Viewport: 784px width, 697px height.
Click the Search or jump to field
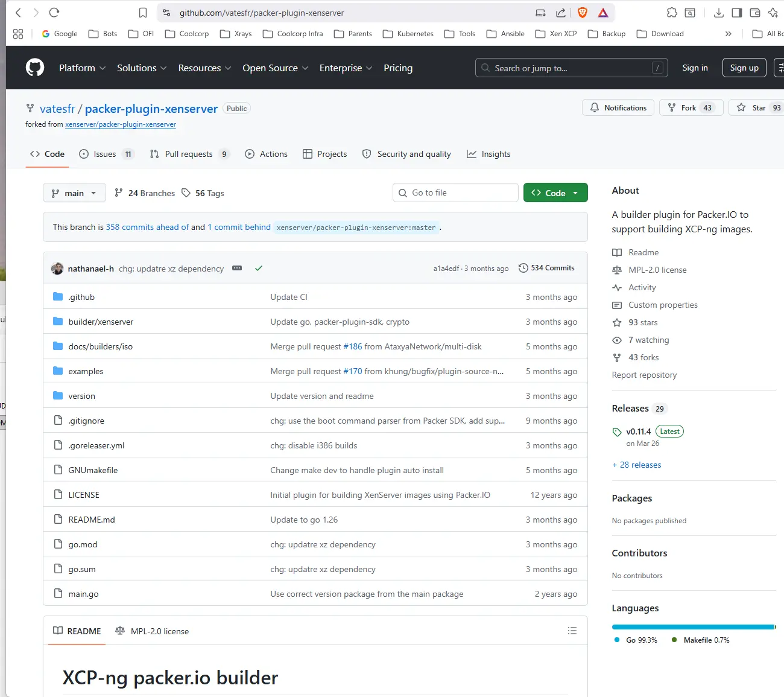(x=571, y=68)
